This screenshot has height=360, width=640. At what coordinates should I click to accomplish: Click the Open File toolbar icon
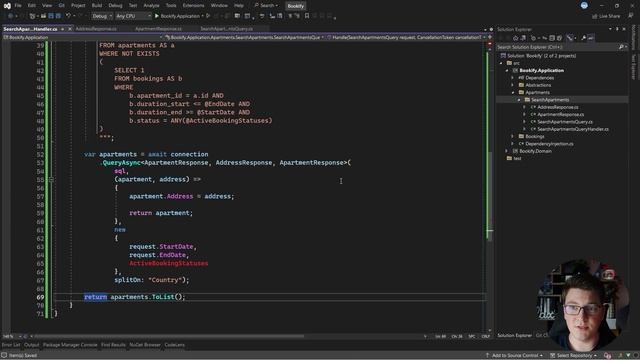point(43,16)
